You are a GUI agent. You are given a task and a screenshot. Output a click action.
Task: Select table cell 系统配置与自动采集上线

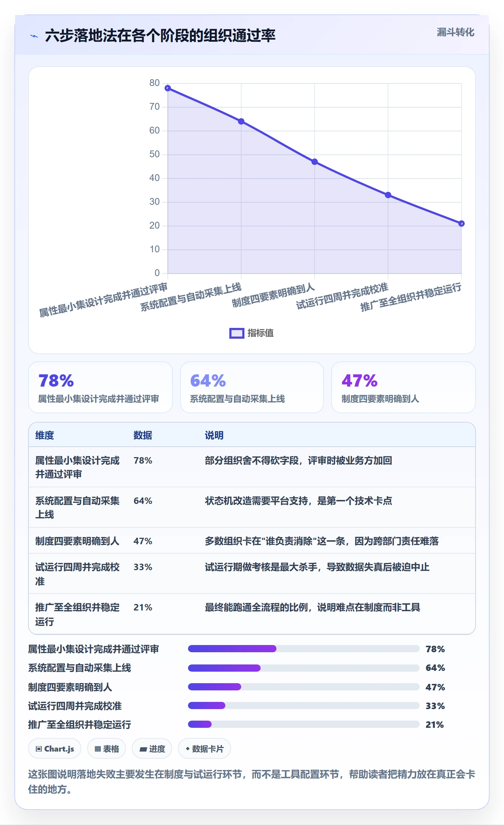click(77, 508)
